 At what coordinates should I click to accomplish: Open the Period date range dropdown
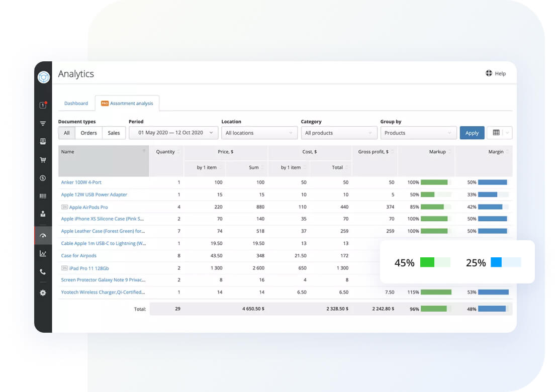[173, 133]
